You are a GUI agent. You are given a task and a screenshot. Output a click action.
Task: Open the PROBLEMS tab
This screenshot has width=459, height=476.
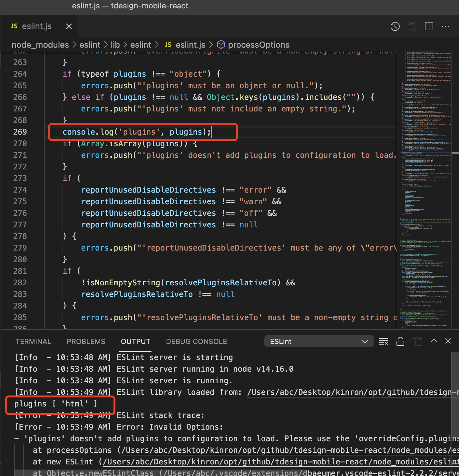[86, 341]
